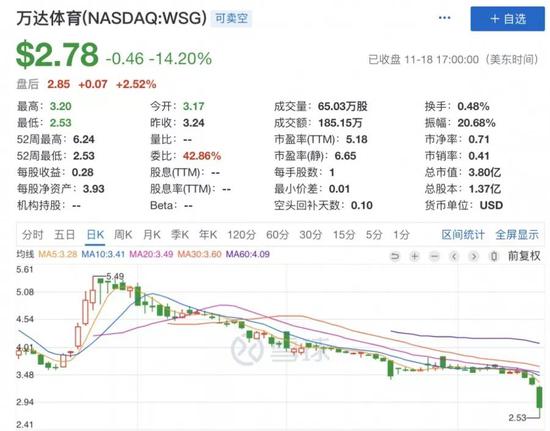Click the $2.78 current price
This screenshot has height=431, width=550.
[x=58, y=54]
